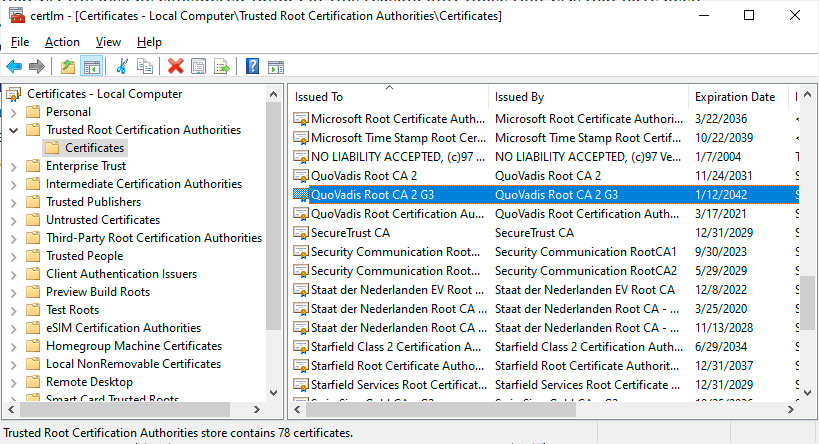Expand the Enterprise Trust node
The height and width of the screenshot is (444, 819).
14,167
